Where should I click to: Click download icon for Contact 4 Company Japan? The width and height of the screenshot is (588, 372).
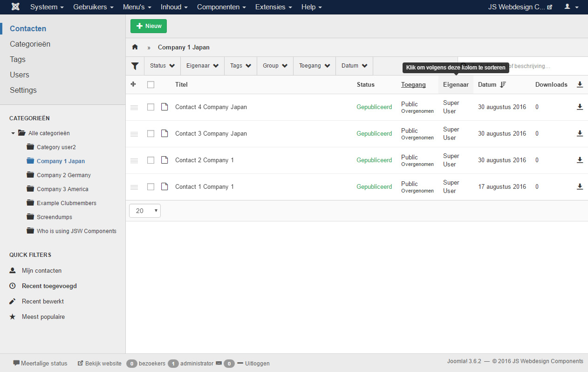580,107
